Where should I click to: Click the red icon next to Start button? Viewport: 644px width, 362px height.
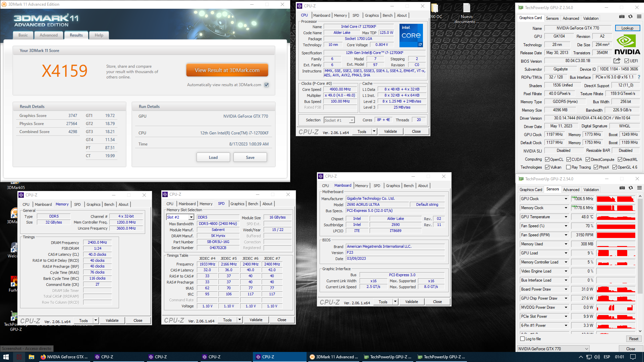coord(19,357)
